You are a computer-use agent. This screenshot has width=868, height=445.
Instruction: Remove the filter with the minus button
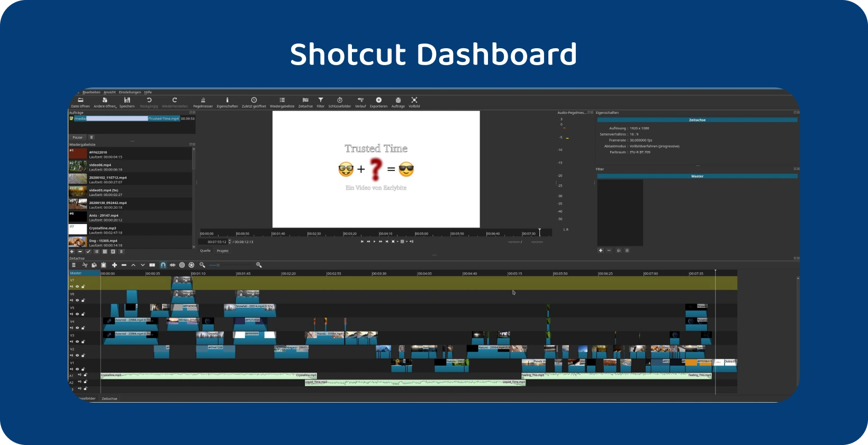[609, 251]
